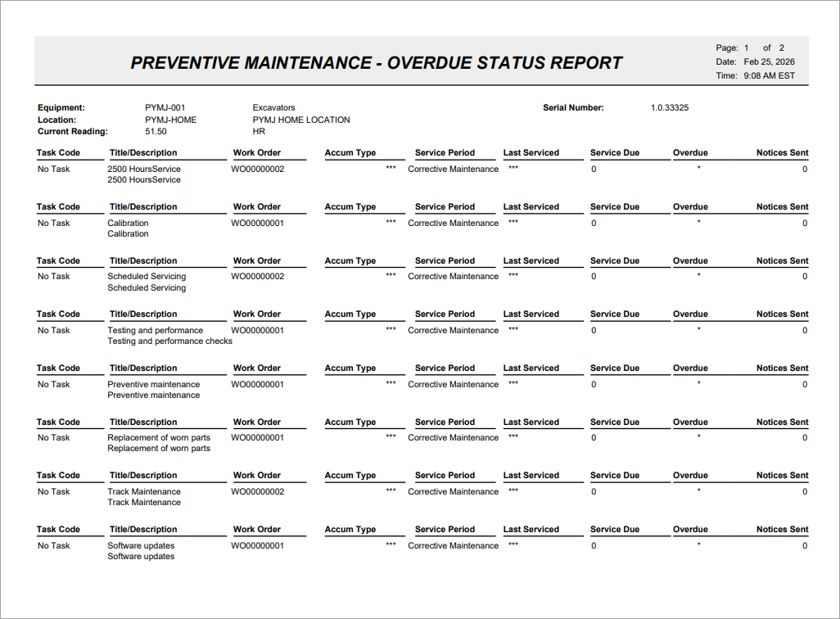The width and height of the screenshot is (840, 619).
Task: Click 'Scheduled Servicing' title line
Action: (147, 276)
